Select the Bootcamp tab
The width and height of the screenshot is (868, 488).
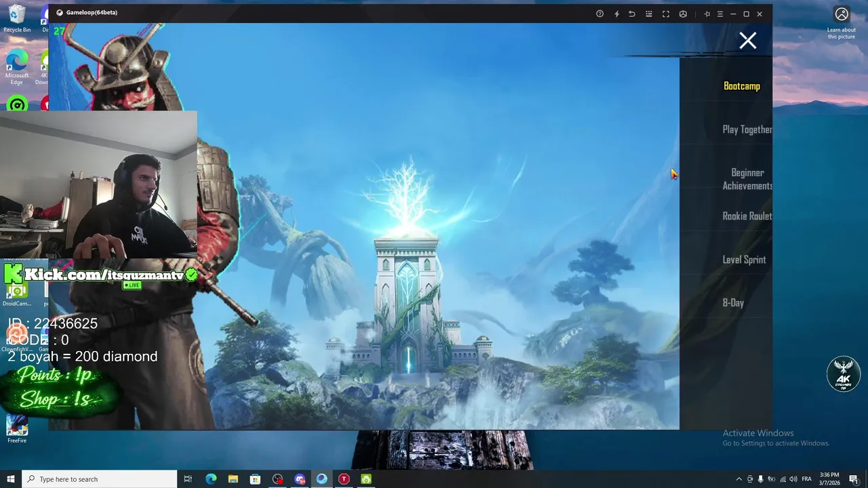741,86
